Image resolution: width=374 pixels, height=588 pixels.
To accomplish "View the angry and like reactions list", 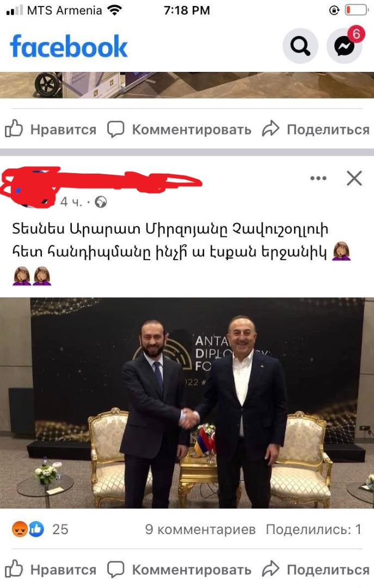I will (28, 529).
